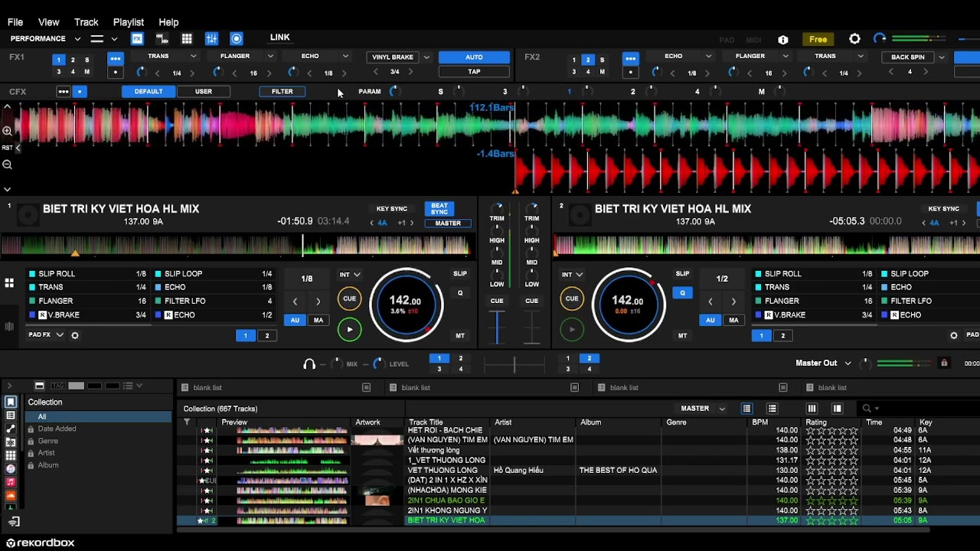Toggle SLIP on deck 1
This screenshot has width=980, height=551.
460,274
